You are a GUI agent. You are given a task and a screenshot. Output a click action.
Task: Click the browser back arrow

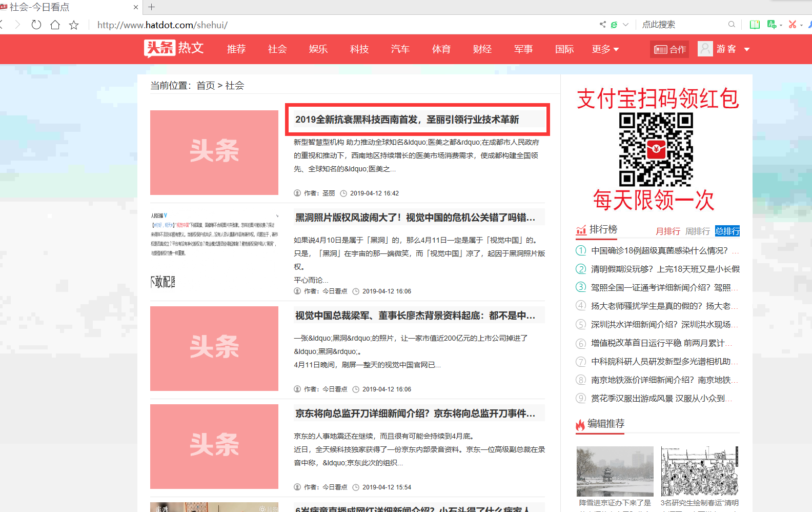pos(2,25)
